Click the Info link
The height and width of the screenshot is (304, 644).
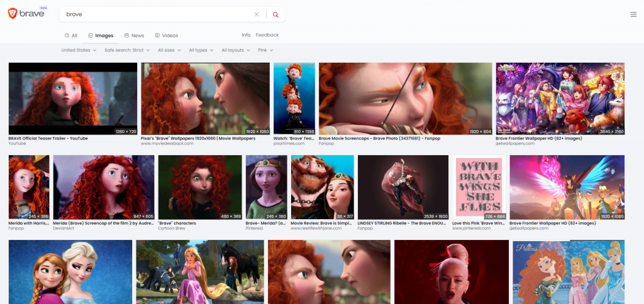(246, 35)
